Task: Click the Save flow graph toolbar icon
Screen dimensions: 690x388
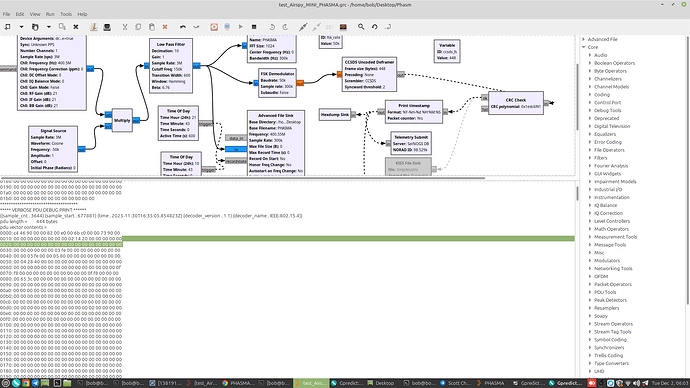Action: click(62, 27)
